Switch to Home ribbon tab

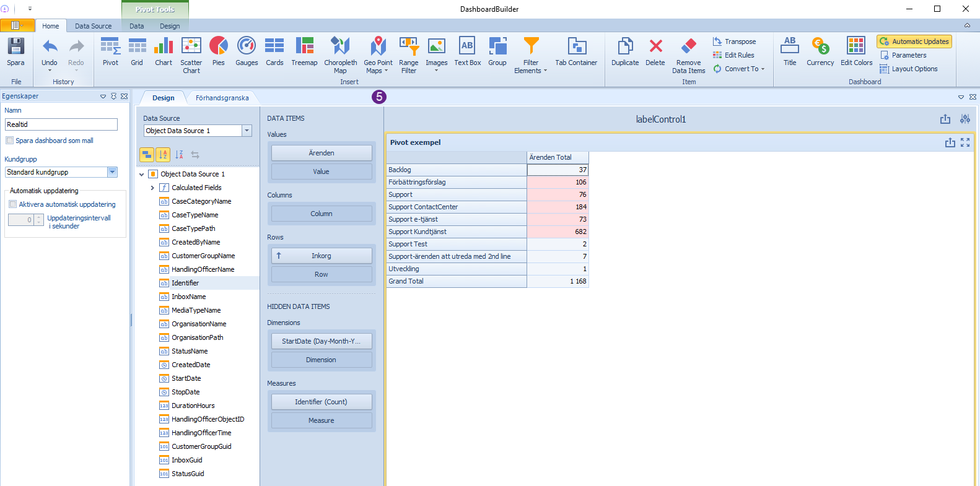(51, 26)
